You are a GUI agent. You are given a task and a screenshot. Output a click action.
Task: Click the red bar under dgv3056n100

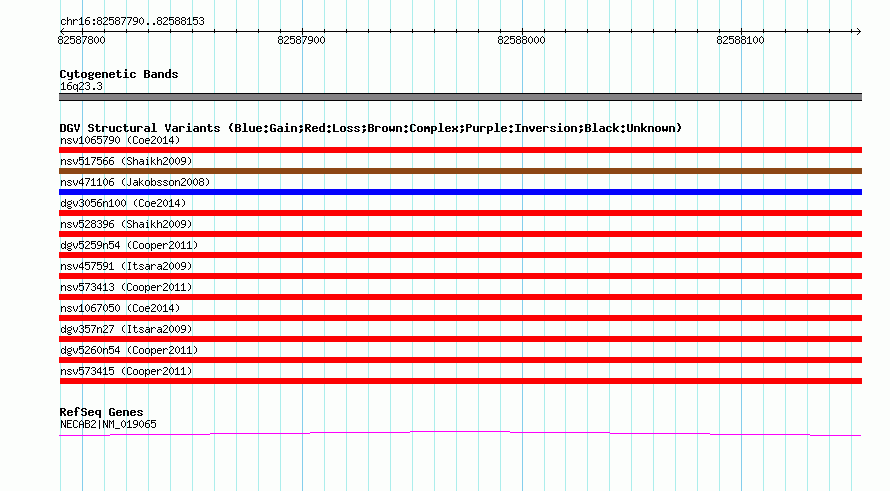460,213
